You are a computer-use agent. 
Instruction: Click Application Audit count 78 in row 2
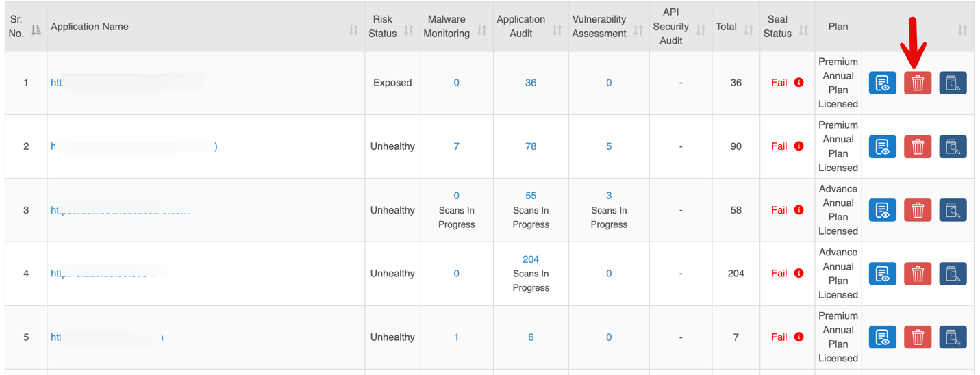(531, 146)
